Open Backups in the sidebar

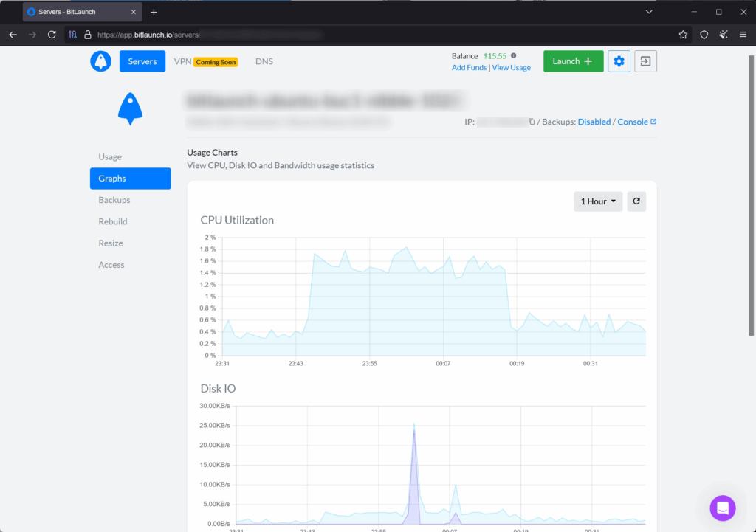[114, 200]
